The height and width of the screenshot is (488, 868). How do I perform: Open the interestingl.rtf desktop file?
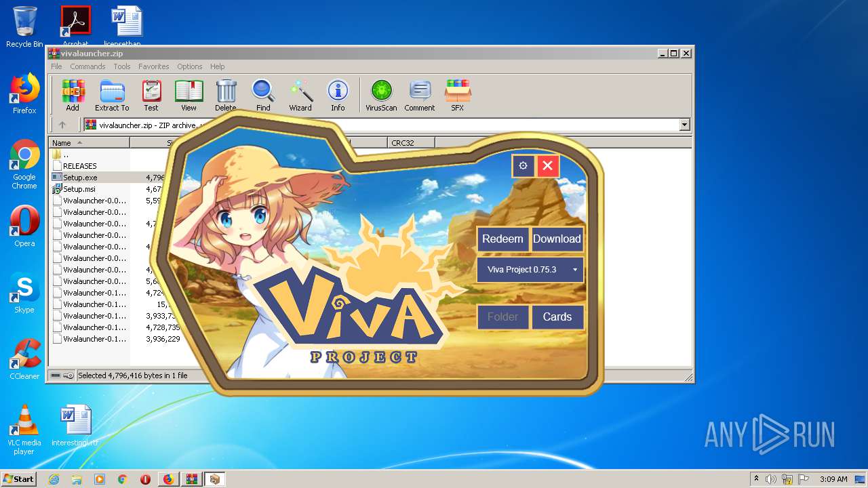pos(75,426)
